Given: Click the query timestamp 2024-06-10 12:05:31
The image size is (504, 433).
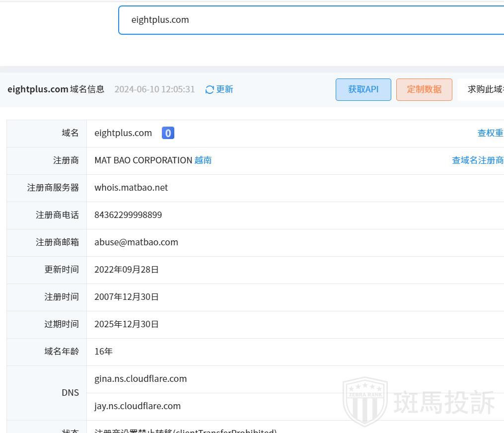Looking at the screenshot, I should (x=154, y=89).
